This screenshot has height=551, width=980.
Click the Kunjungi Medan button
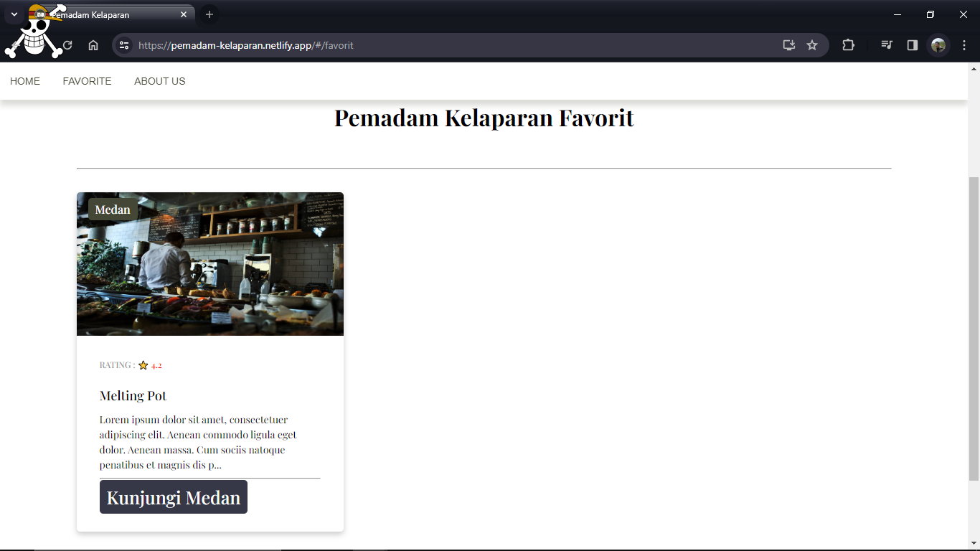(174, 497)
